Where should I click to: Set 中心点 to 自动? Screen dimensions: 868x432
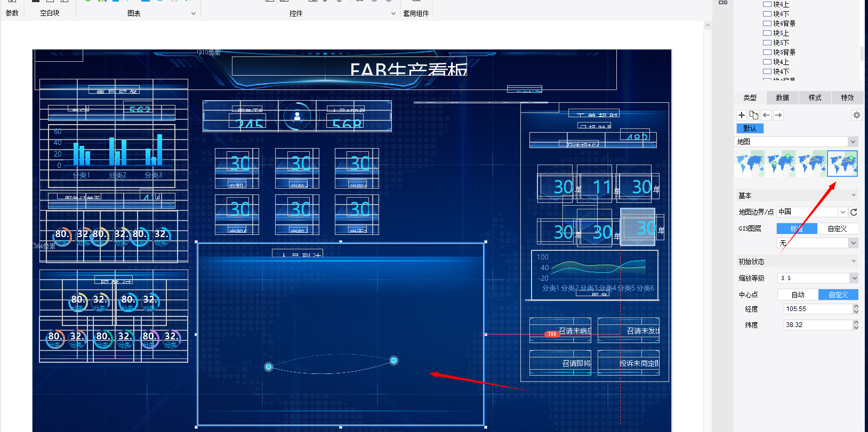798,295
